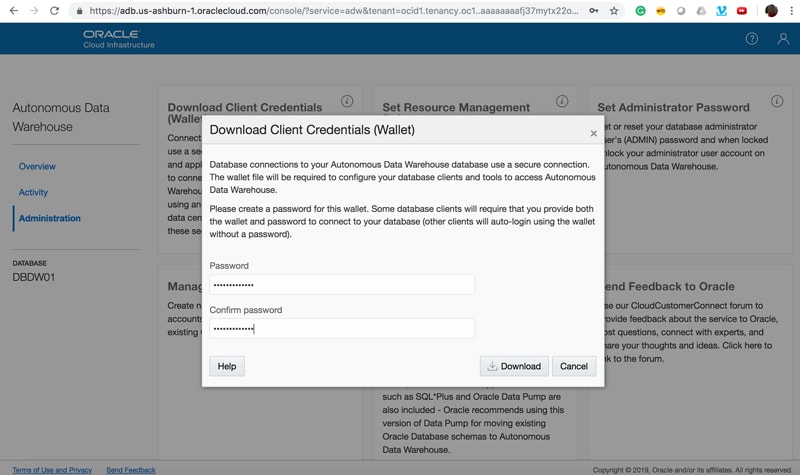This screenshot has width=800, height=475.
Task: Open the Terms of Use and Privacy link
Action: point(52,470)
